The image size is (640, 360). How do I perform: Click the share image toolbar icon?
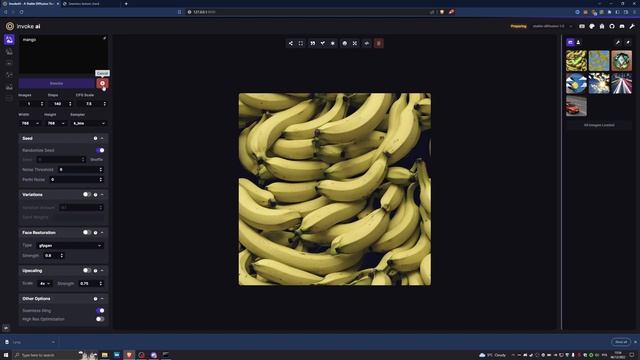point(291,43)
